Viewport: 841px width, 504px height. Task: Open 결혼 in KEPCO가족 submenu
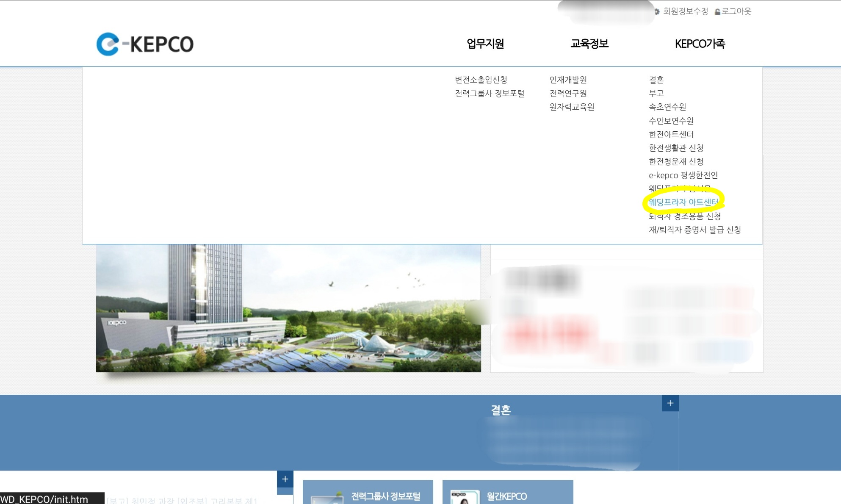click(x=656, y=80)
